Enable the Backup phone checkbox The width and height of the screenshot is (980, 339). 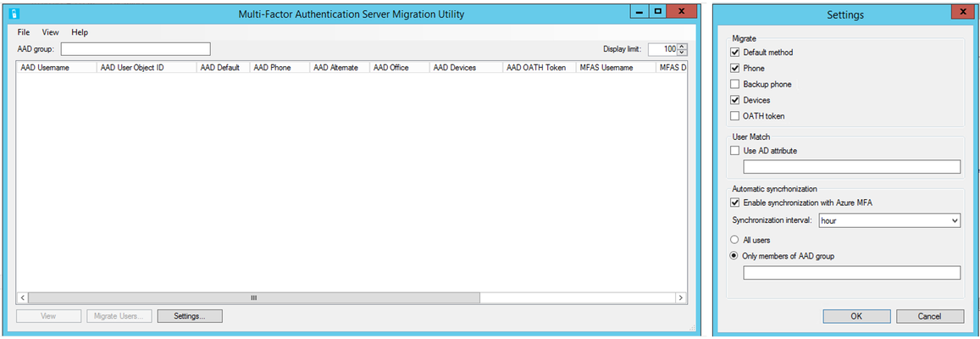[x=735, y=85]
